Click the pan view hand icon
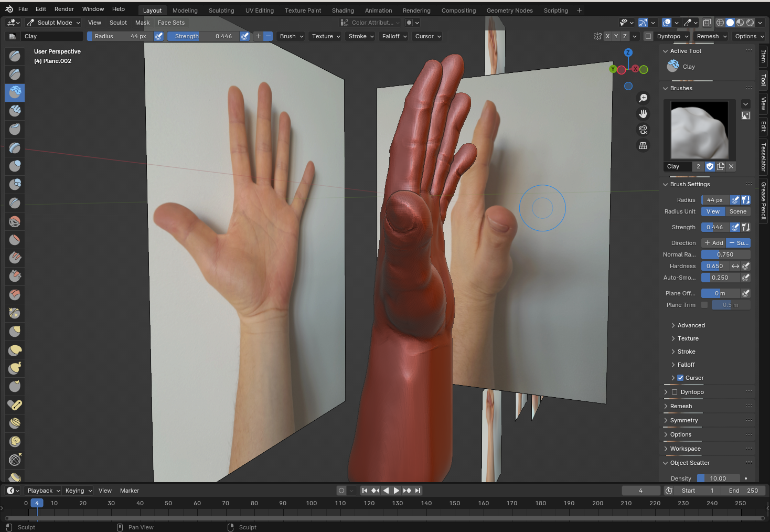This screenshot has height=532, width=770. [x=643, y=114]
